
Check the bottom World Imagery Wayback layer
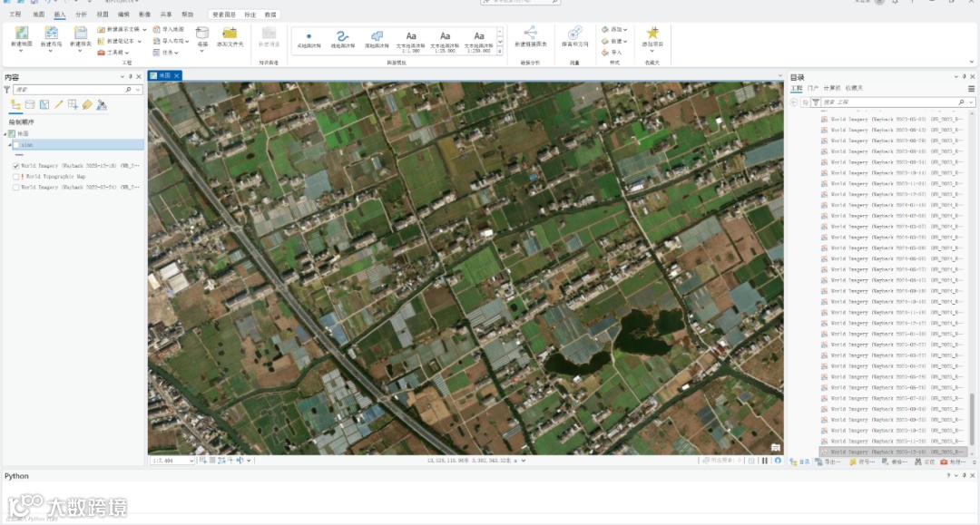point(16,188)
